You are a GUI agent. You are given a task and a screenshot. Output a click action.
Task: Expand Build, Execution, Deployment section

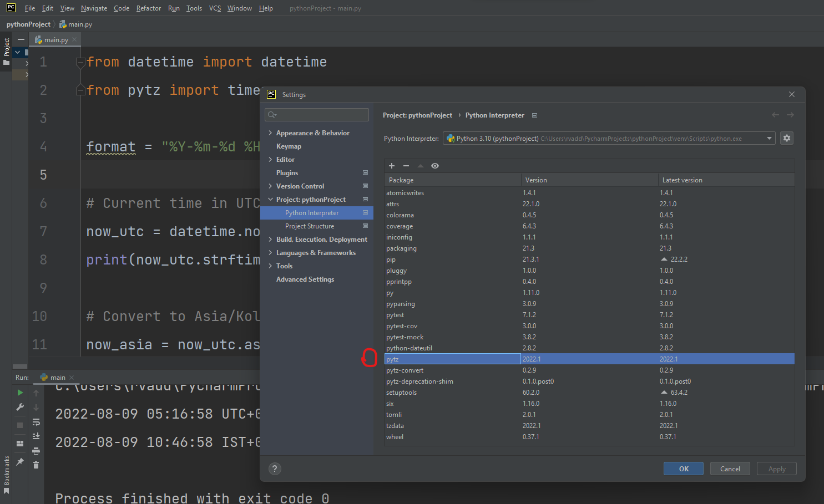(x=270, y=240)
